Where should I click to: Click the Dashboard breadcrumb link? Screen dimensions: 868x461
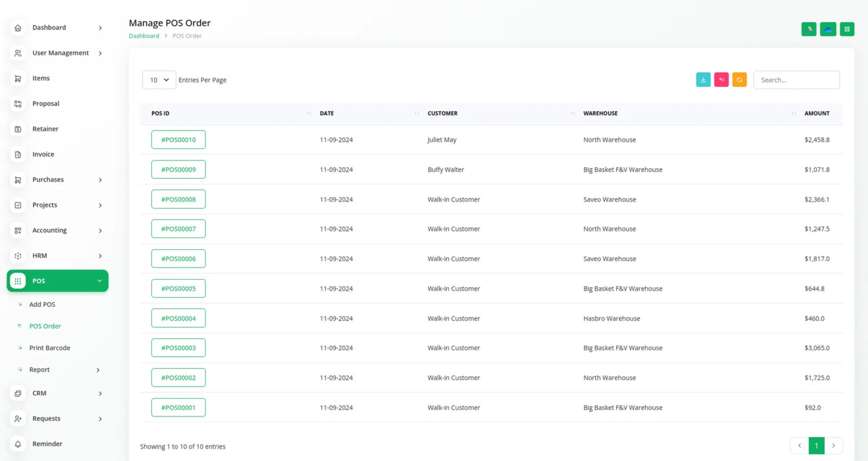coord(144,36)
